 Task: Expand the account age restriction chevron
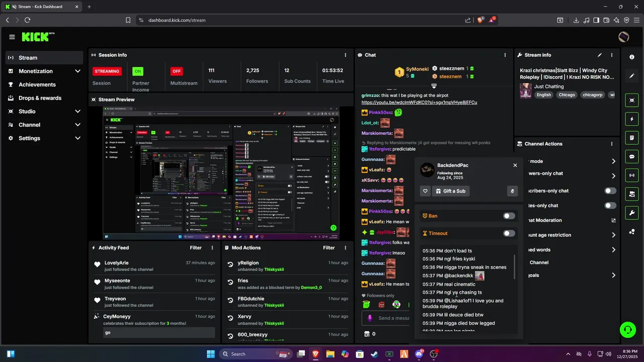[x=613, y=235]
